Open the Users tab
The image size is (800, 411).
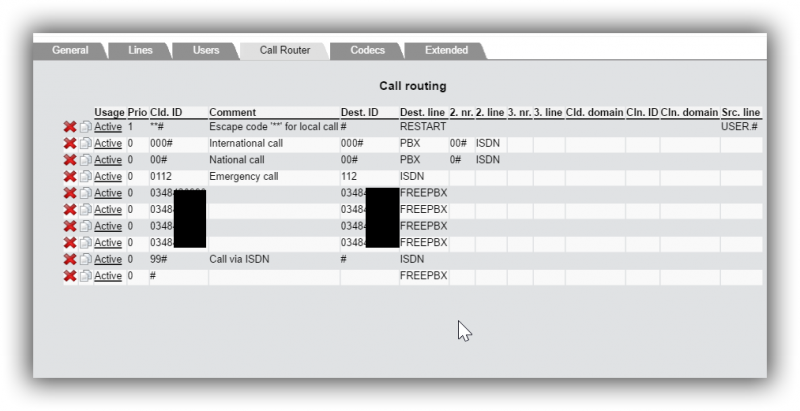[206, 50]
